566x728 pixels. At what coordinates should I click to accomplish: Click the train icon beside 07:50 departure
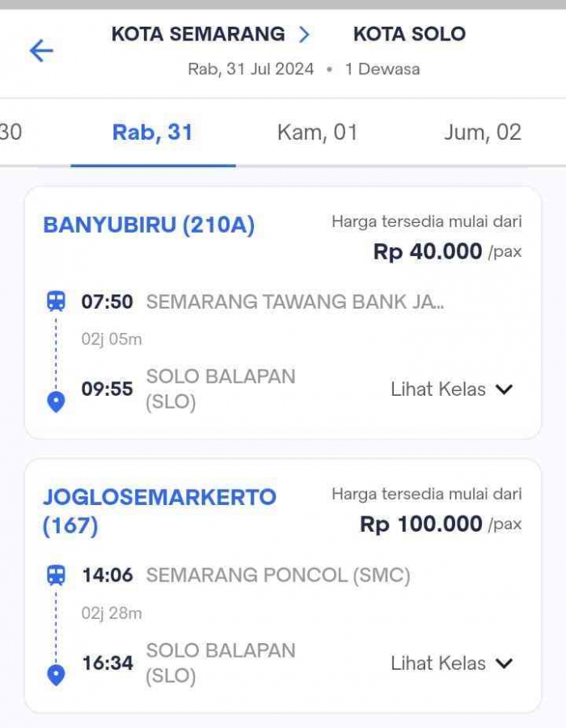coord(54,301)
